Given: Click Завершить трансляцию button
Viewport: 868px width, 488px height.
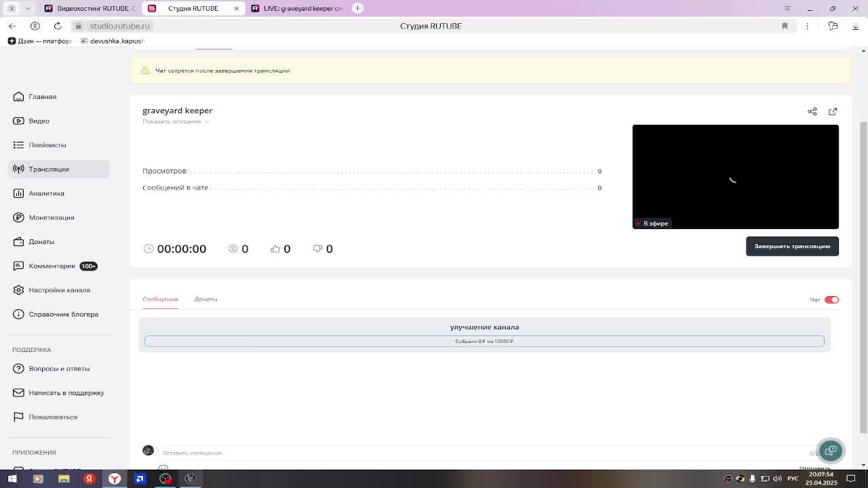Looking at the screenshot, I should (x=792, y=246).
